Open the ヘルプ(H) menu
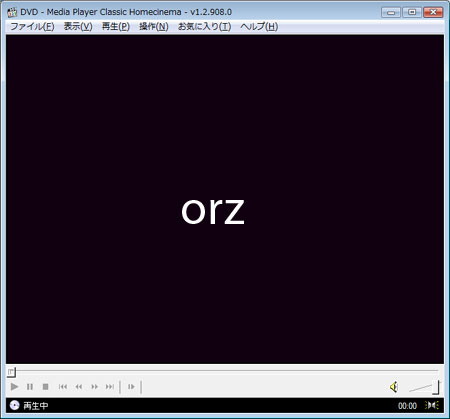Image resolution: width=450 pixels, height=419 pixels. pos(259,26)
